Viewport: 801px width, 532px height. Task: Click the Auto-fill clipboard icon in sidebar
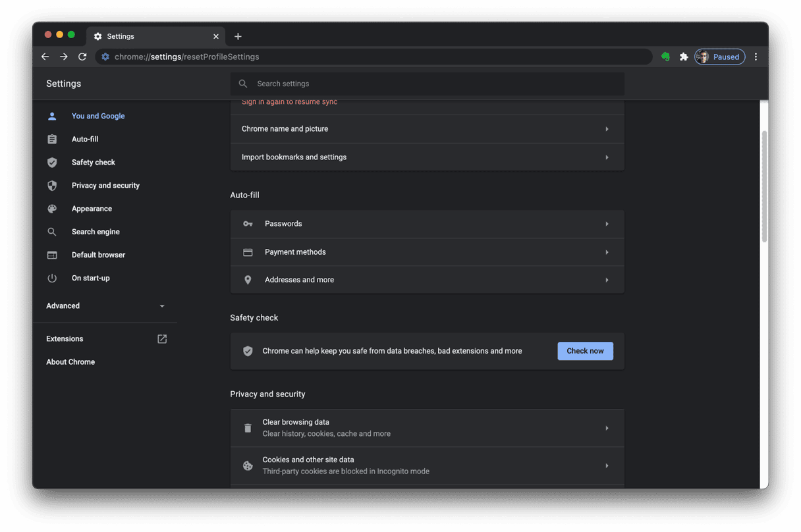tap(52, 139)
